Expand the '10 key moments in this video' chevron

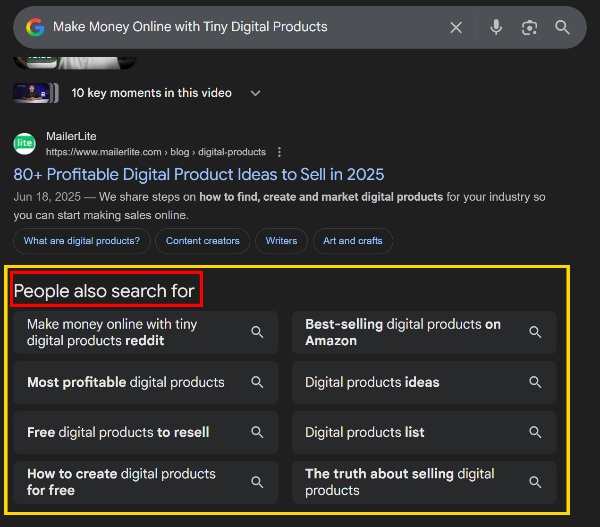255,93
